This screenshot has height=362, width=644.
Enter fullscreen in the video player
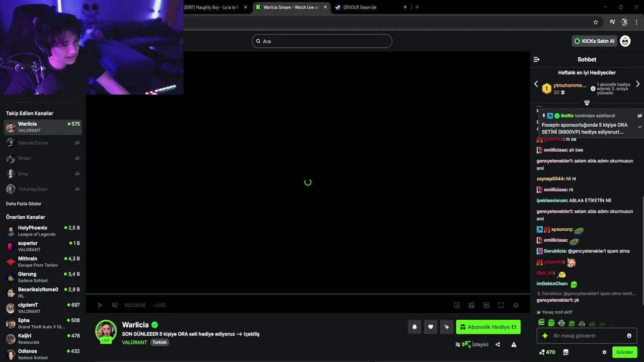[501, 305]
